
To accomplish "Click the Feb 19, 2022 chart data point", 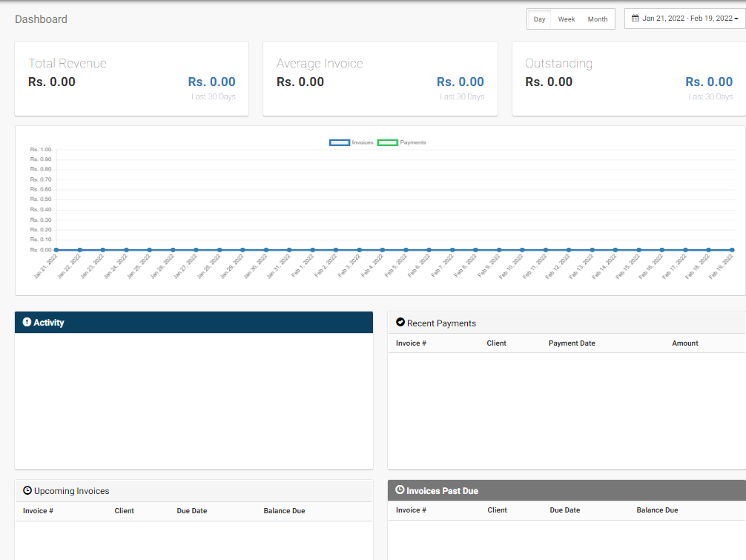I will 732,250.
